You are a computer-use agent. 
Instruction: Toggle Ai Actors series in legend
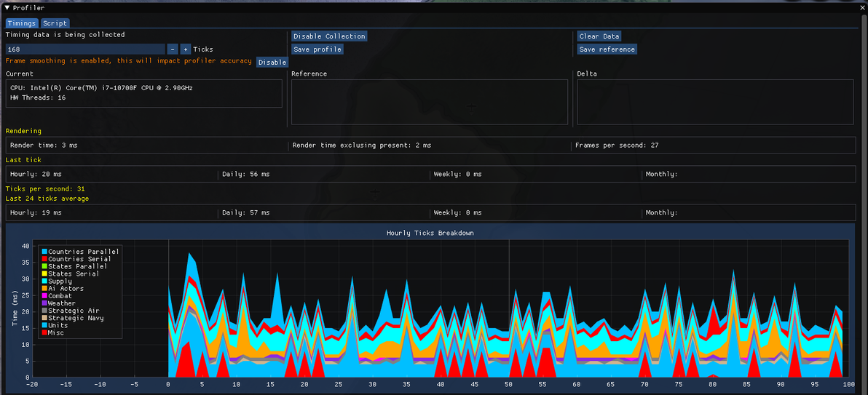tap(63, 288)
